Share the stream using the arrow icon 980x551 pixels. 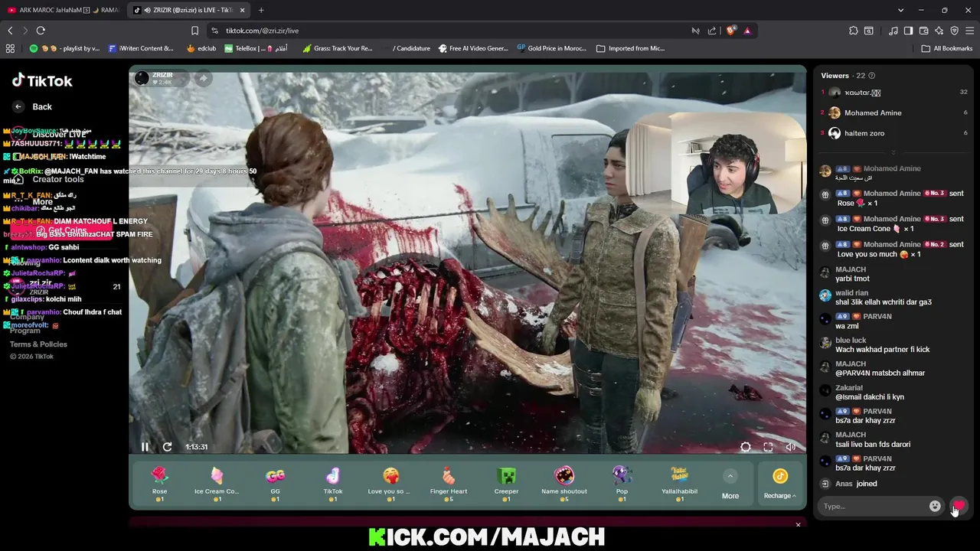(x=203, y=78)
